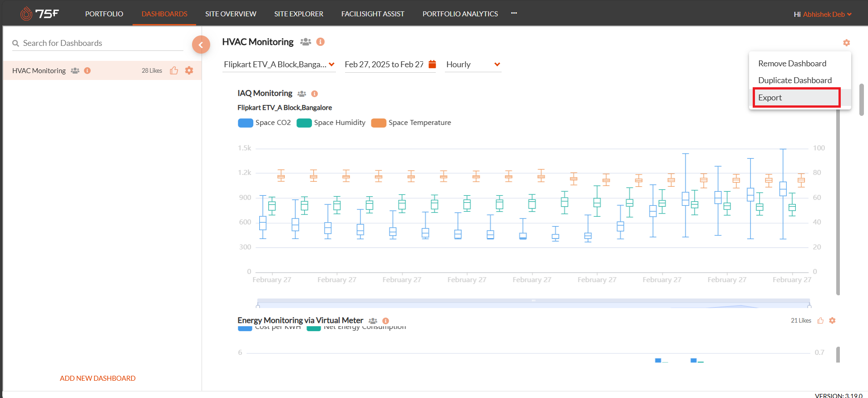This screenshot has height=398, width=868.
Task: Click shared users icon beside IAQ Monitoring
Action: point(301,94)
